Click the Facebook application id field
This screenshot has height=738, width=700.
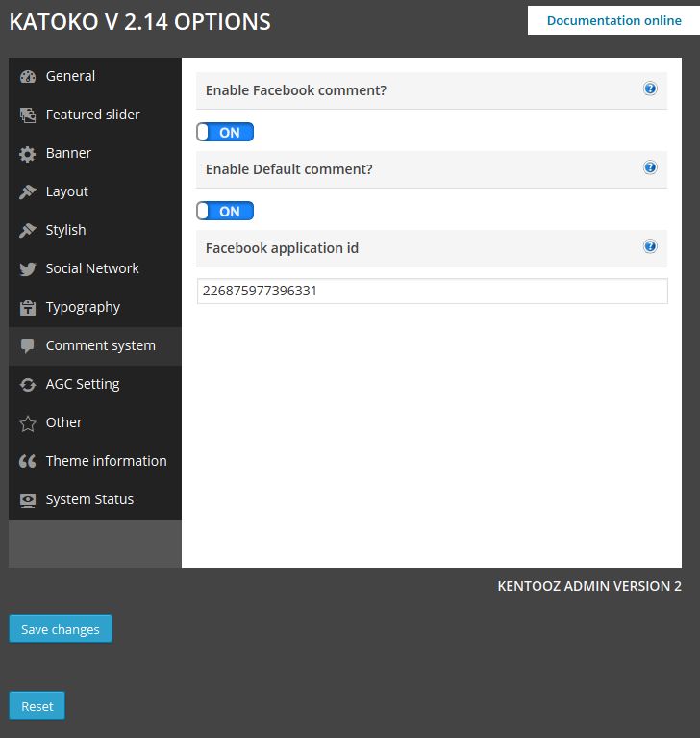pos(432,291)
